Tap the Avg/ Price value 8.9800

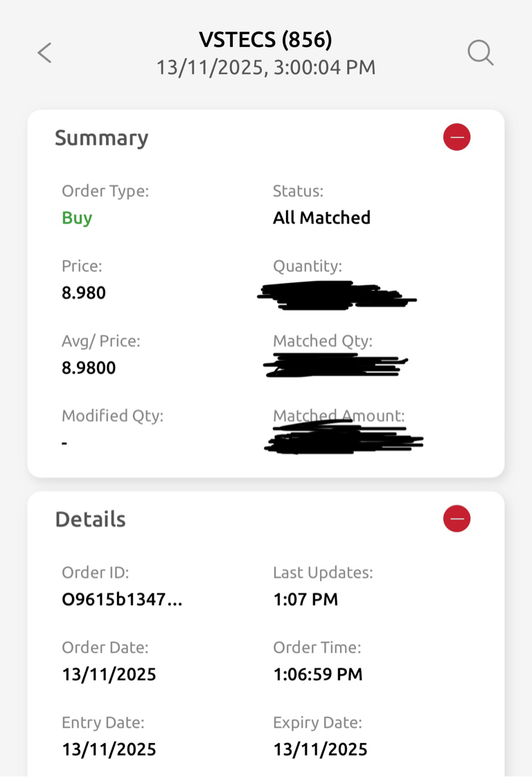(89, 368)
